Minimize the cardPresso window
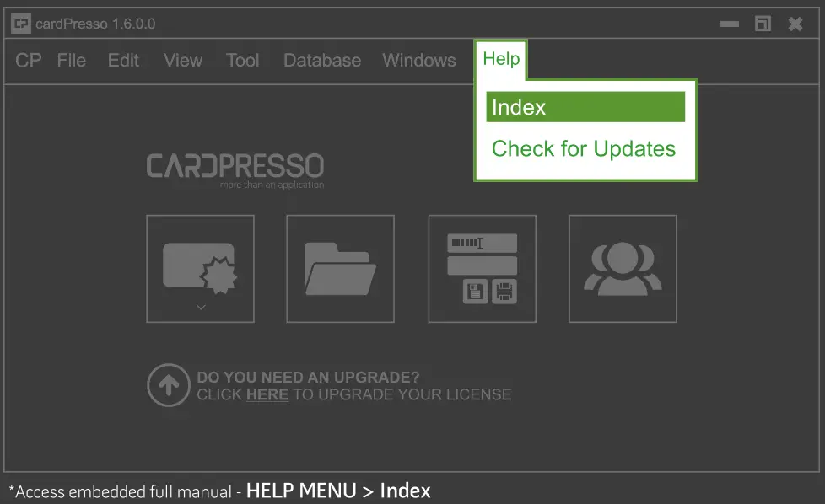 tap(729, 24)
